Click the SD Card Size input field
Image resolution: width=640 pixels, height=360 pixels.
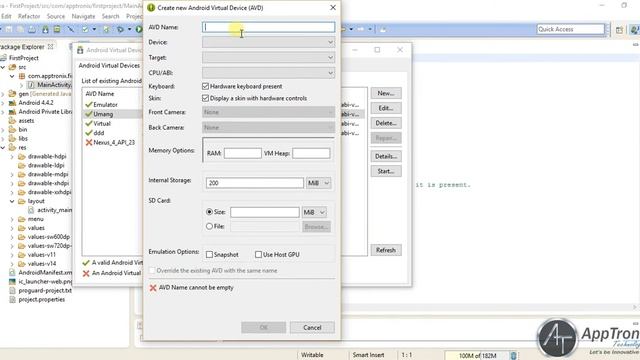264,212
